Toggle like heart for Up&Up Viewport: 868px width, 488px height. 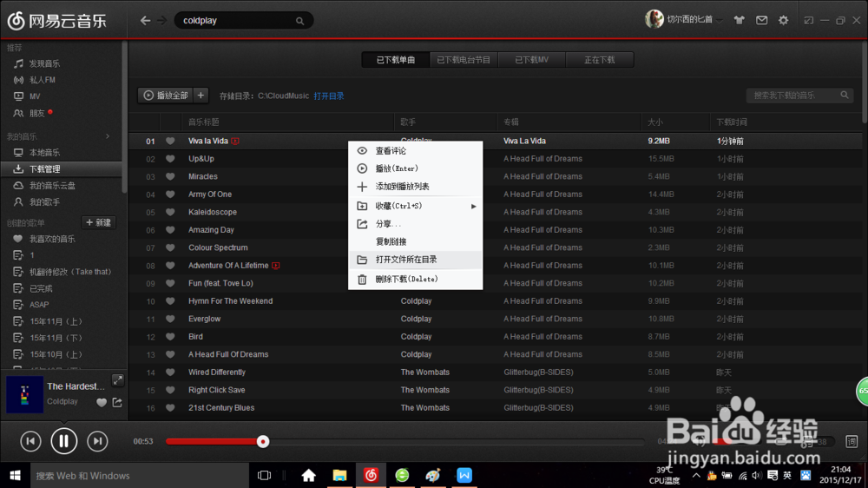click(x=170, y=159)
